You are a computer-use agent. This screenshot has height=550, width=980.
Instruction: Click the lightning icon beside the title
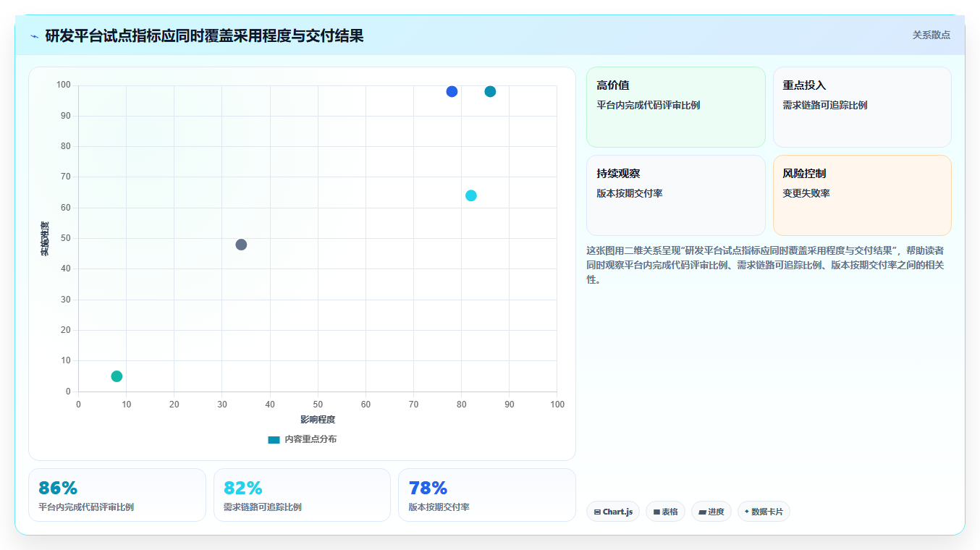click(35, 35)
